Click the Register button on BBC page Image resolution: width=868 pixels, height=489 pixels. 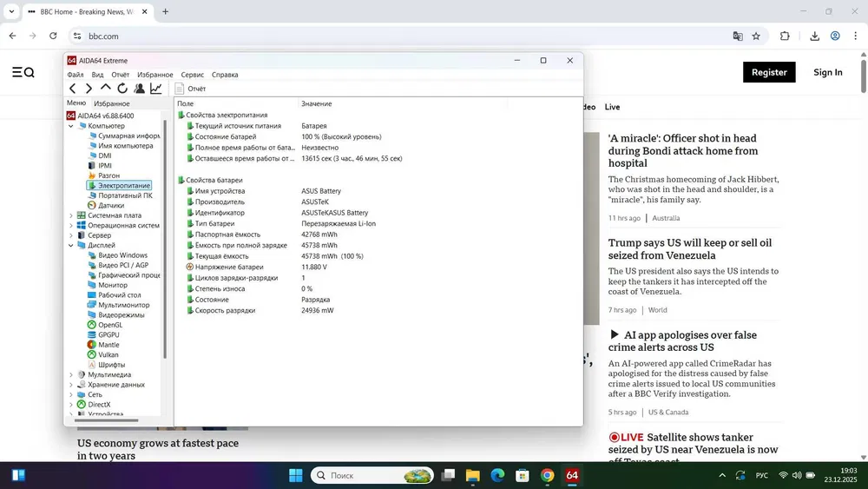[769, 72]
